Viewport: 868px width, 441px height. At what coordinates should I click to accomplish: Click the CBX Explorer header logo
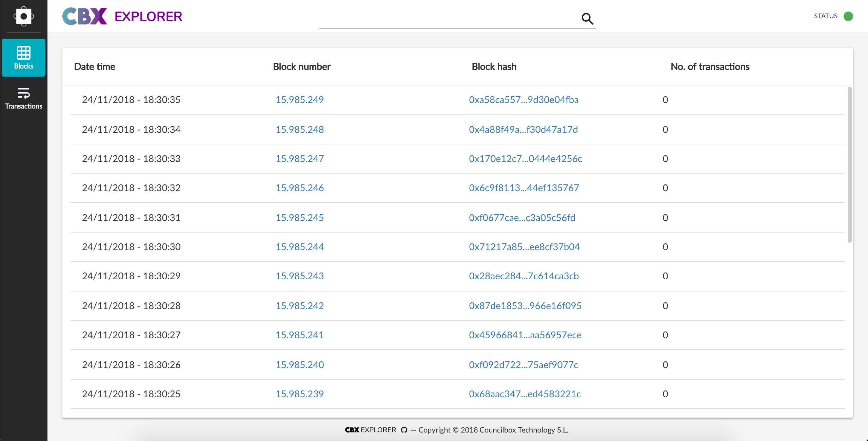(x=122, y=16)
